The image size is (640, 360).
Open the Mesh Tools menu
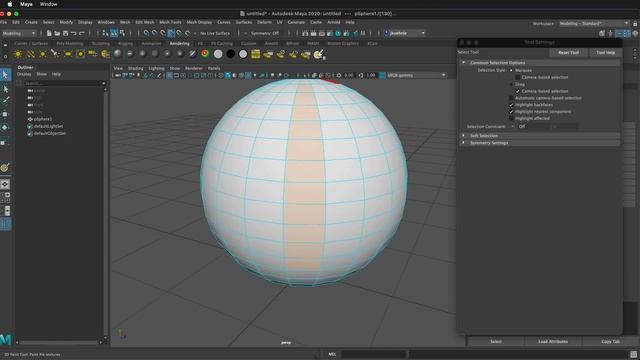tap(170, 22)
